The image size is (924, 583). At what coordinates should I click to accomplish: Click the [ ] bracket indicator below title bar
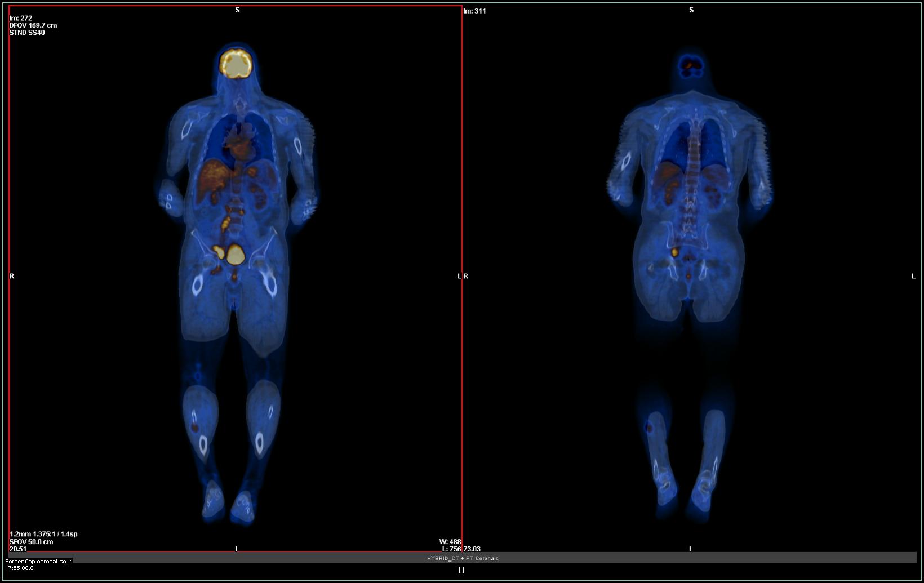461,569
